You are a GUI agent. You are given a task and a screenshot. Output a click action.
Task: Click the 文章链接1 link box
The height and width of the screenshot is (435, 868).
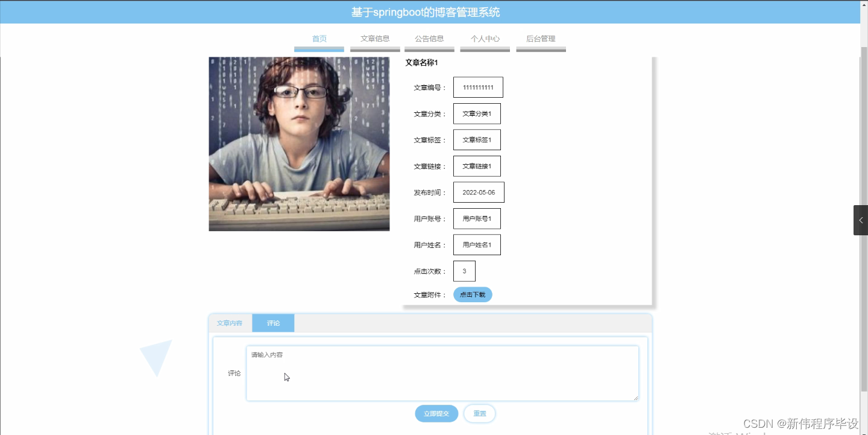coord(477,166)
